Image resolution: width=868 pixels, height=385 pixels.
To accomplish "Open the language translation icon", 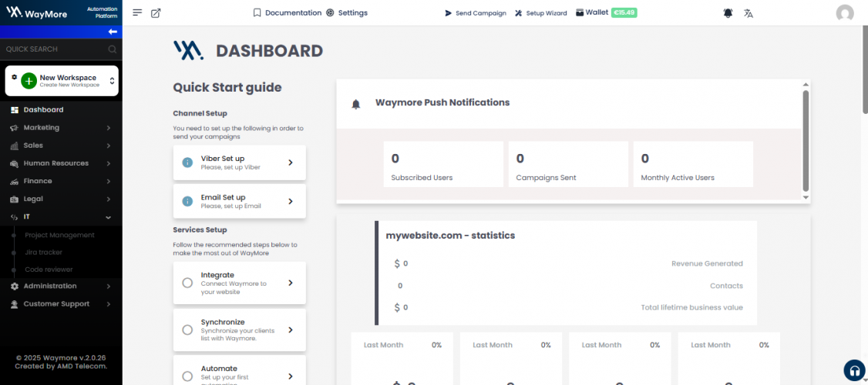I will 749,13.
